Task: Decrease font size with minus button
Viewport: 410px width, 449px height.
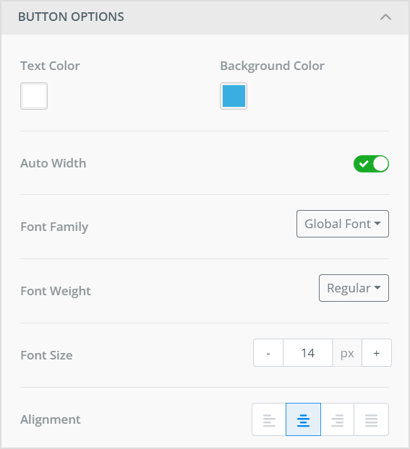Action: tap(268, 353)
